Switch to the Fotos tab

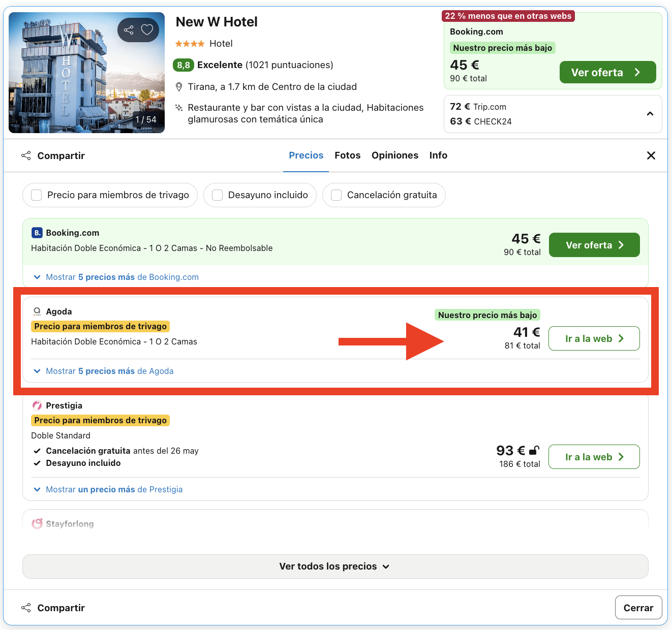(347, 155)
